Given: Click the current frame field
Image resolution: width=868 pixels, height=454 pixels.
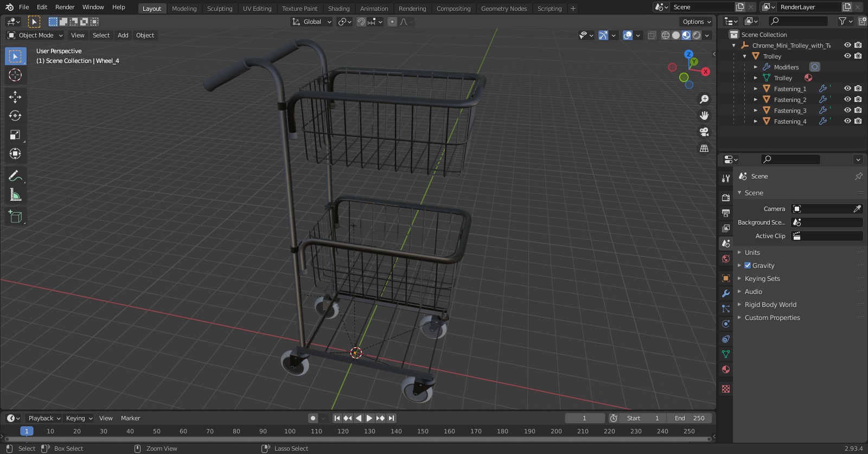Looking at the screenshot, I should click(585, 418).
